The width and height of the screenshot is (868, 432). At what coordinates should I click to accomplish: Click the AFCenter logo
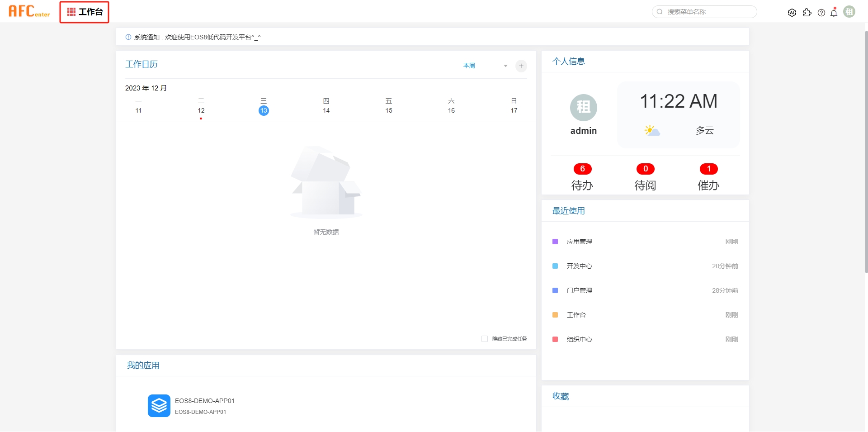(29, 11)
